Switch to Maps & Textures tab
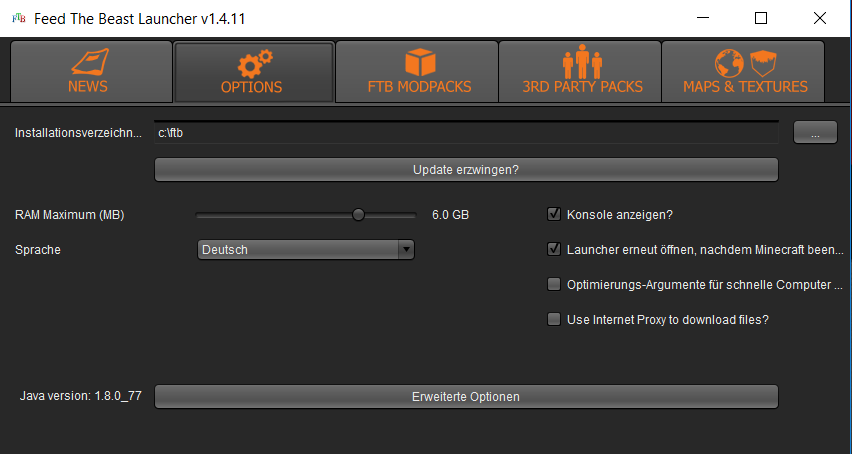 coord(743,72)
